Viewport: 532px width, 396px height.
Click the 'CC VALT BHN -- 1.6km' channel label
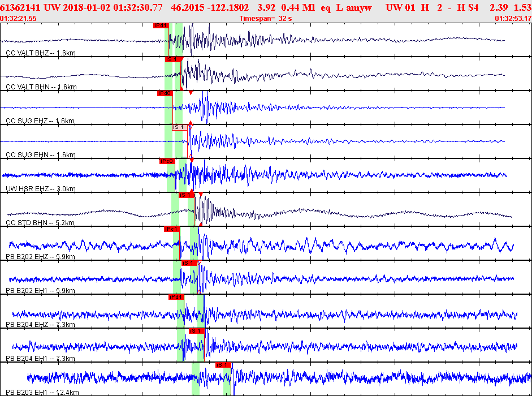[41, 87]
